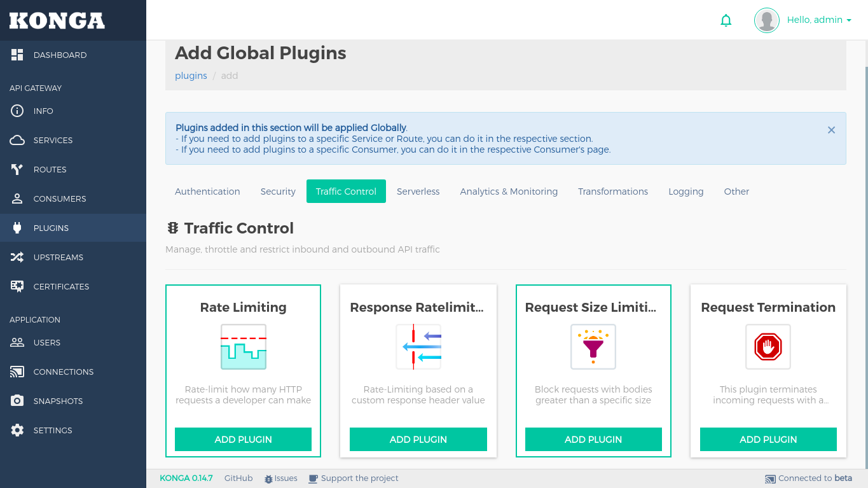868x488 pixels.
Task: Open the Certificates page
Action: [61, 287]
